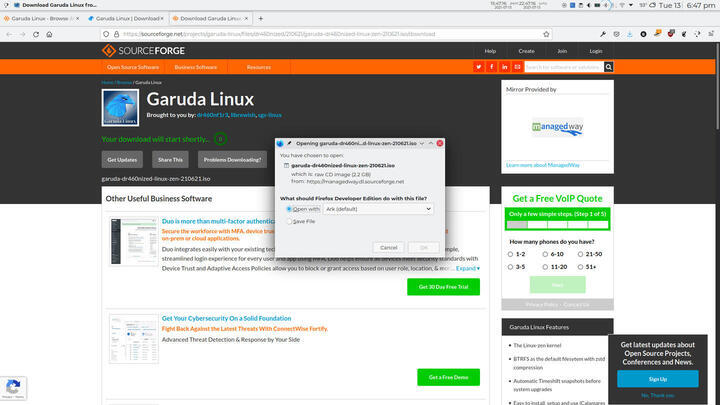Close the 'Garuda Linux - Browse' tab

[x=78, y=18]
